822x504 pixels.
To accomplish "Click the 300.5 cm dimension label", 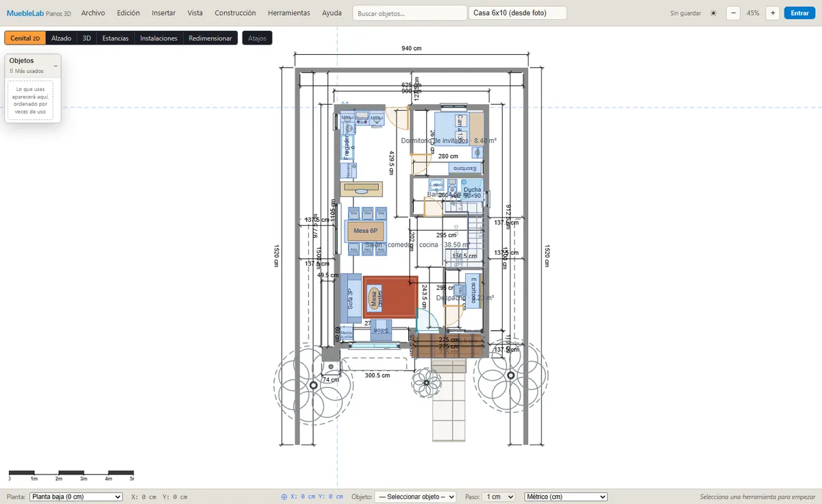I will coord(377,375).
